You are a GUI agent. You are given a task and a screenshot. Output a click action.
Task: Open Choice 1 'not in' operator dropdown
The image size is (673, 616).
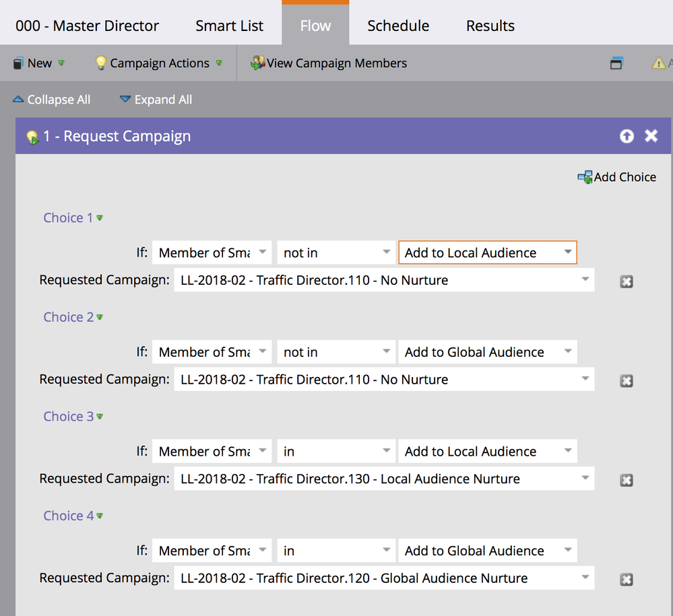pyautogui.click(x=336, y=253)
